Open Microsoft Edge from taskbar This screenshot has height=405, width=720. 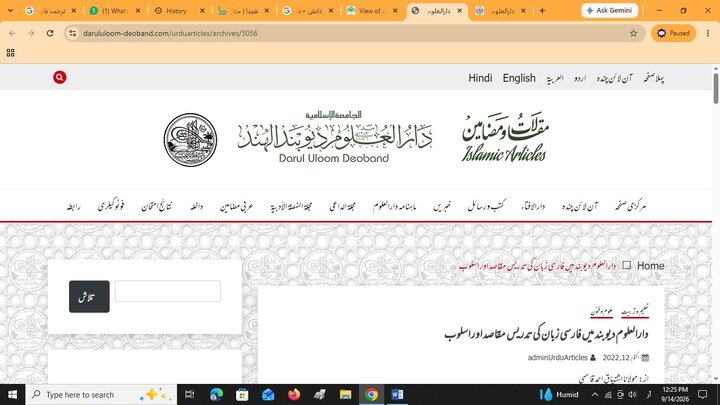(216, 394)
